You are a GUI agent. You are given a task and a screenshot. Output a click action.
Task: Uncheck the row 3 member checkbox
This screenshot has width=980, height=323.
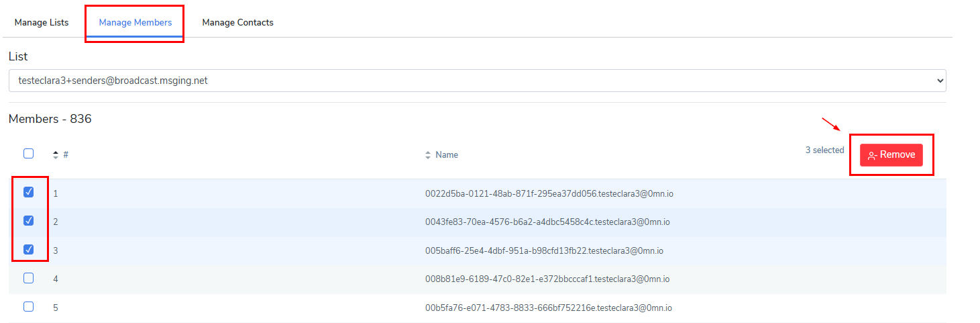pyautogui.click(x=29, y=250)
